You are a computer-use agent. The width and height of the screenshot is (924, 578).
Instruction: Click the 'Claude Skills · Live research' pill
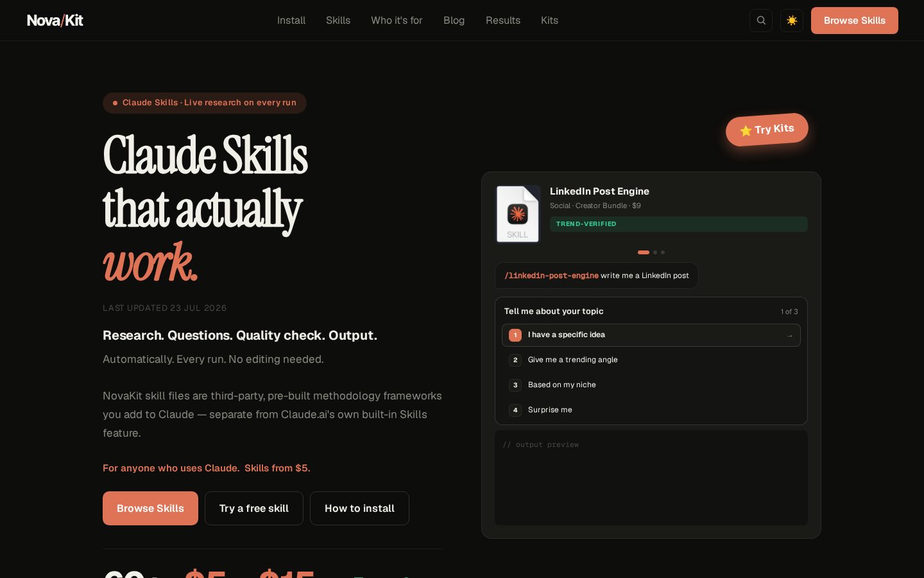click(x=205, y=103)
